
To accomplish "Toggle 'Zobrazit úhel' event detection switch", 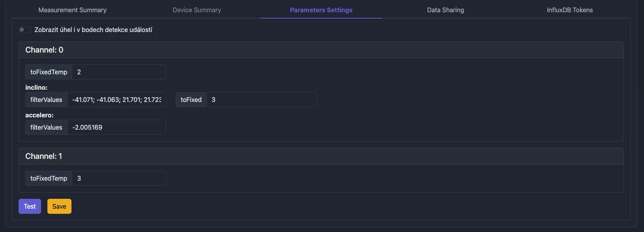I will pos(24,30).
